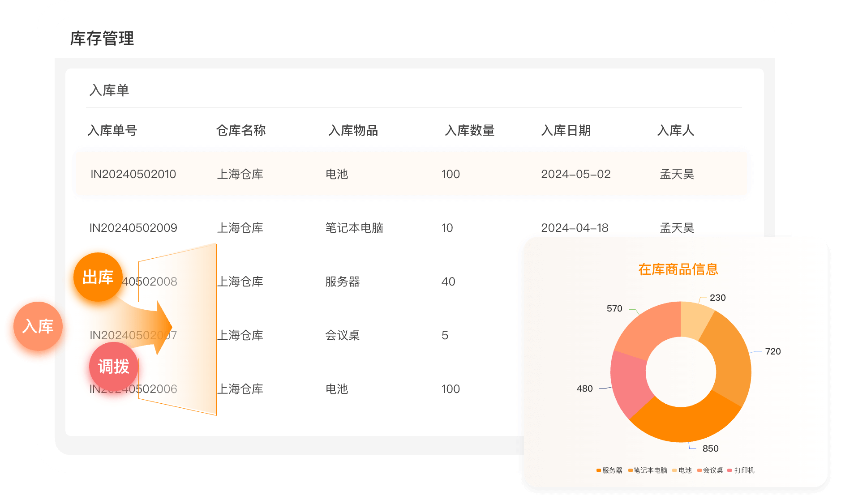
Task: Toggle the 打印机 legend entry
Action: tap(741, 470)
